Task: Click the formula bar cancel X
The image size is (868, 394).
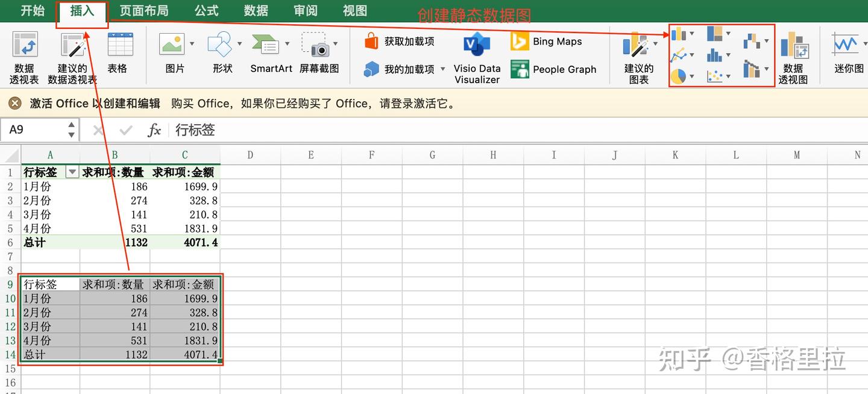Action: pos(98,130)
